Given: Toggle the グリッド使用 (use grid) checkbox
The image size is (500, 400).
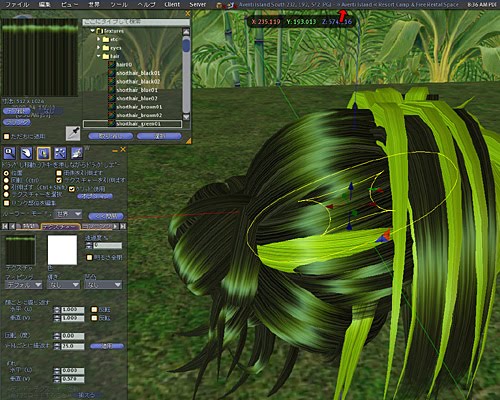Looking at the screenshot, I should point(71,189).
